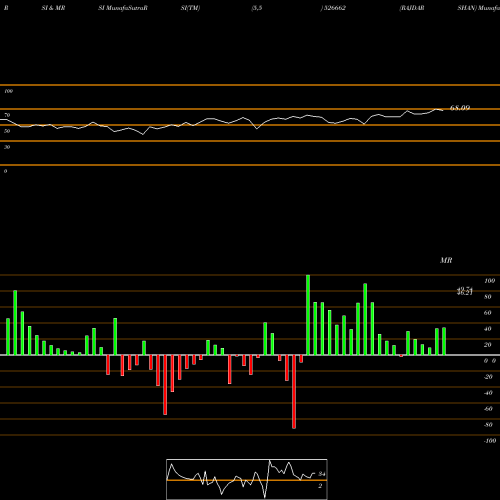The height and width of the screenshot is (500, 500).
Task: Click the MR axis label -100
Action: [490, 441]
